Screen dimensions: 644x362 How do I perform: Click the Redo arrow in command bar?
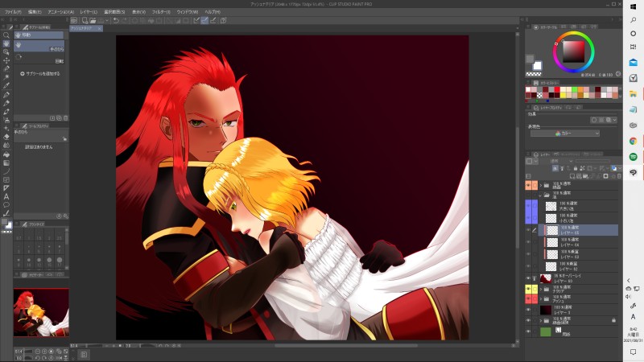coord(124,21)
